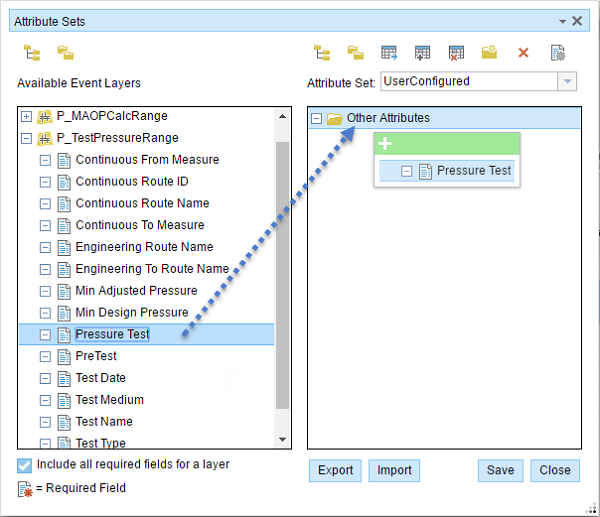
Task: Toggle Include all required fields checkbox
Action: click(25, 464)
